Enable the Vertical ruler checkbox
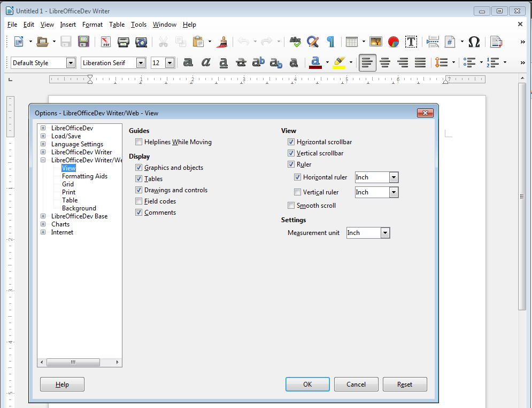The image size is (532, 408). (298, 192)
